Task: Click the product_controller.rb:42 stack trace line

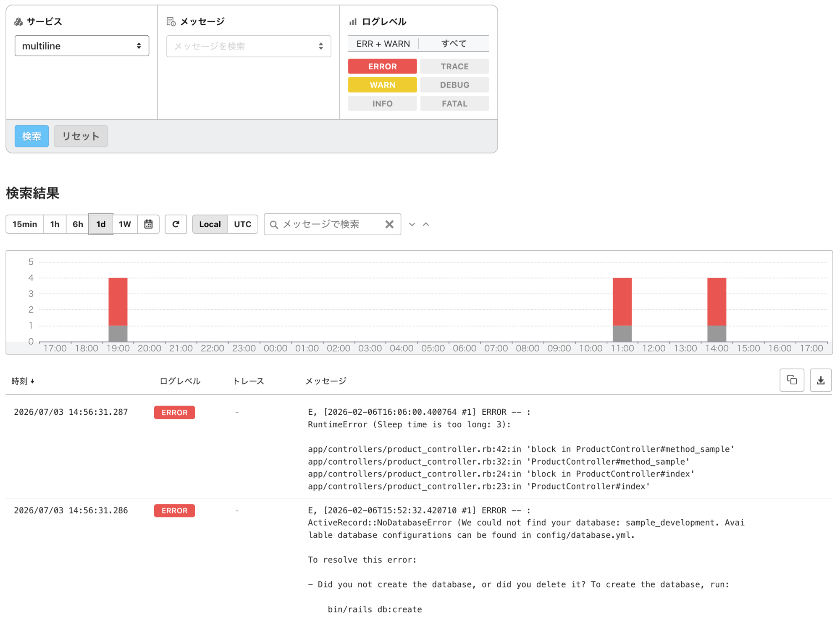Action: (x=521, y=449)
